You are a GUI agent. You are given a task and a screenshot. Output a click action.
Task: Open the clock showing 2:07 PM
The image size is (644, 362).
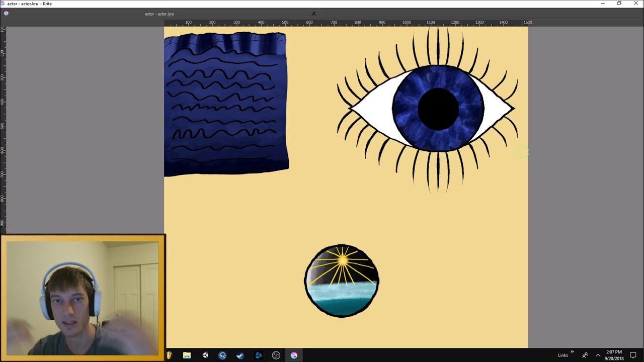(614, 355)
